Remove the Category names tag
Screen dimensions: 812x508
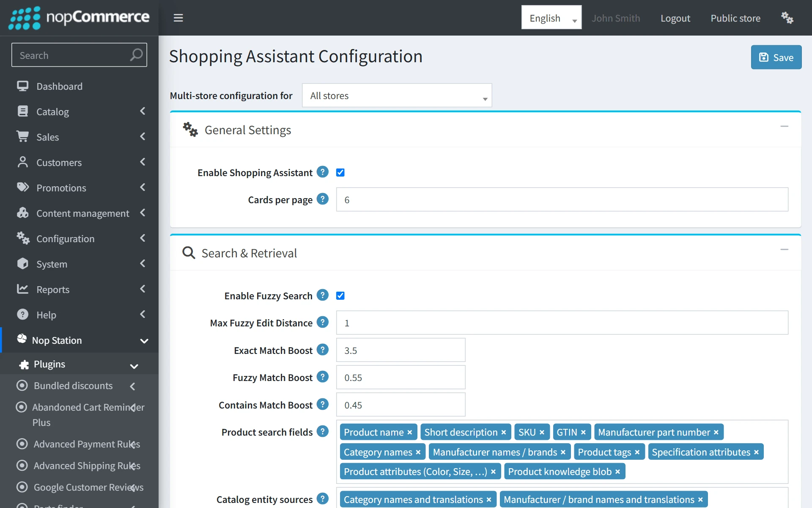click(x=418, y=452)
